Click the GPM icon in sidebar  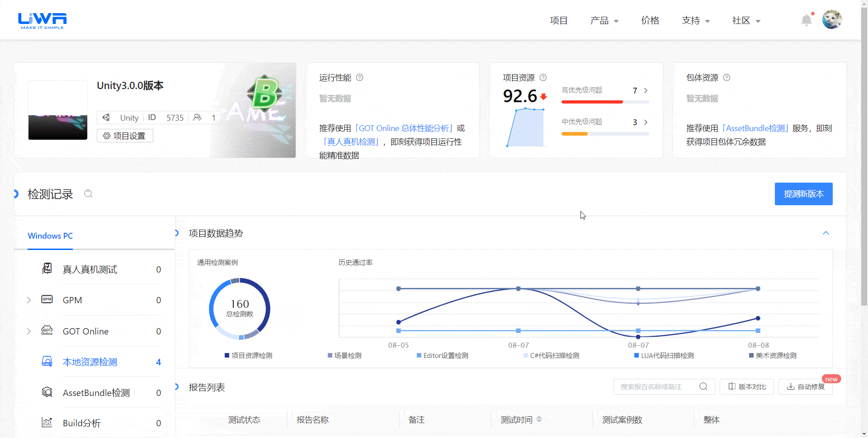47,299
